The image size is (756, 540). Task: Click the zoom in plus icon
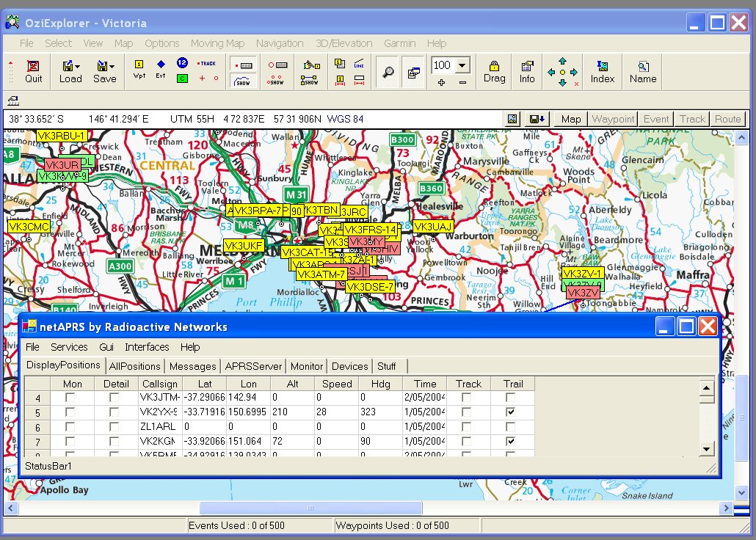(x=441, y=83)
